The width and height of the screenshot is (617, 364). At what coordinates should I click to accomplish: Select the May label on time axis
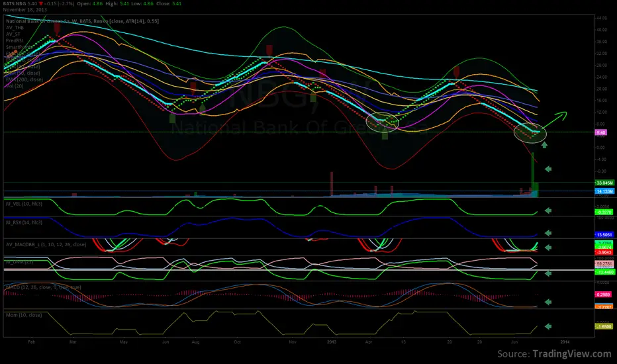124,342
